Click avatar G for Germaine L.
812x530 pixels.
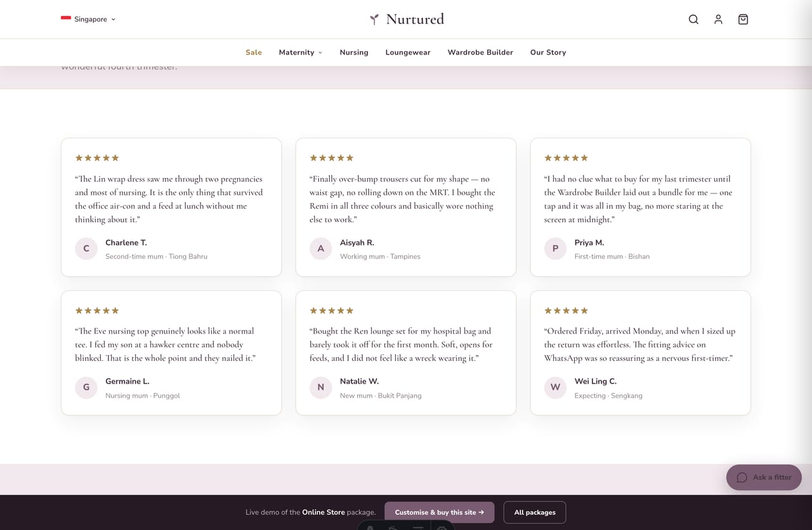pyautogui.click(x=86, y=387)
